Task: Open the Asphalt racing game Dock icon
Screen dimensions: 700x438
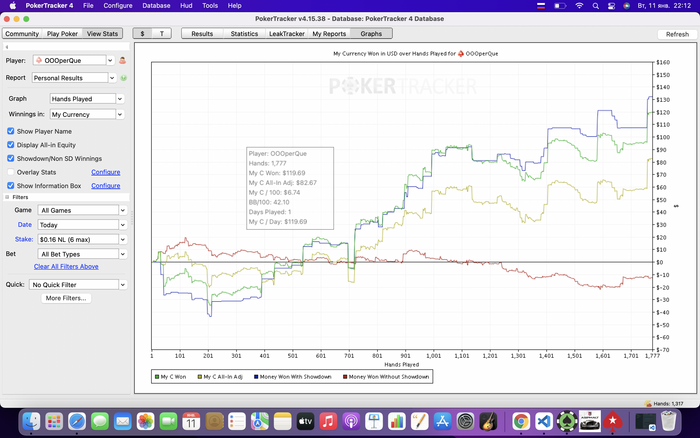Action: tap(590, 421)
